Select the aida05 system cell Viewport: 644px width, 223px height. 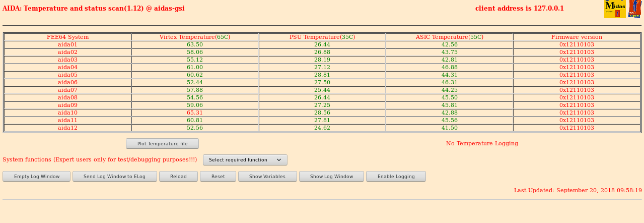coord(67,75)
